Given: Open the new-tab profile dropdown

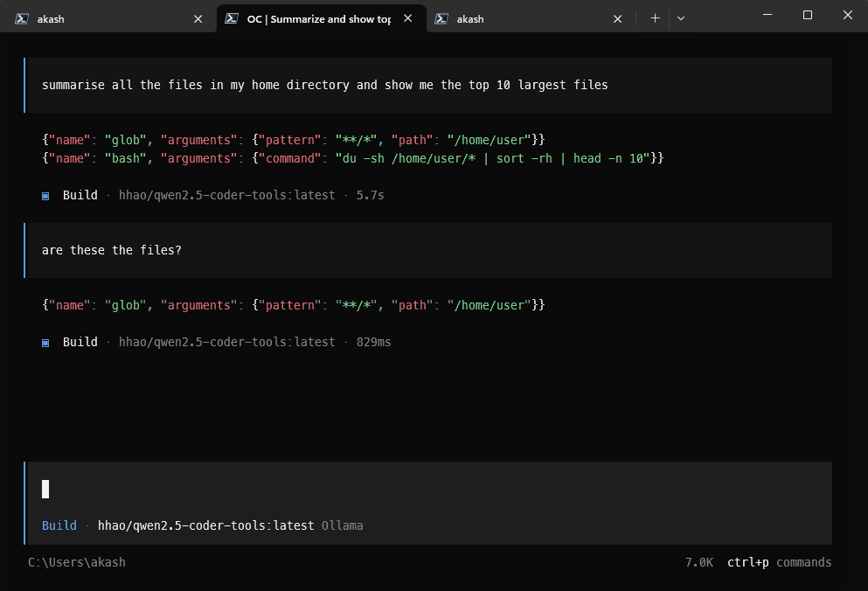Looking at the screenshot, I should pyautogui.click(x=681, y=18).
